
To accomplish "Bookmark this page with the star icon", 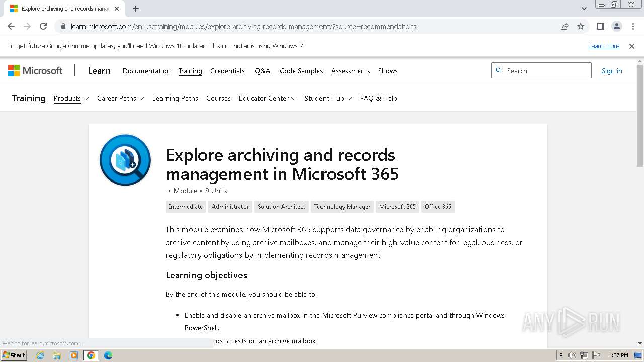I will click(581, 26).
